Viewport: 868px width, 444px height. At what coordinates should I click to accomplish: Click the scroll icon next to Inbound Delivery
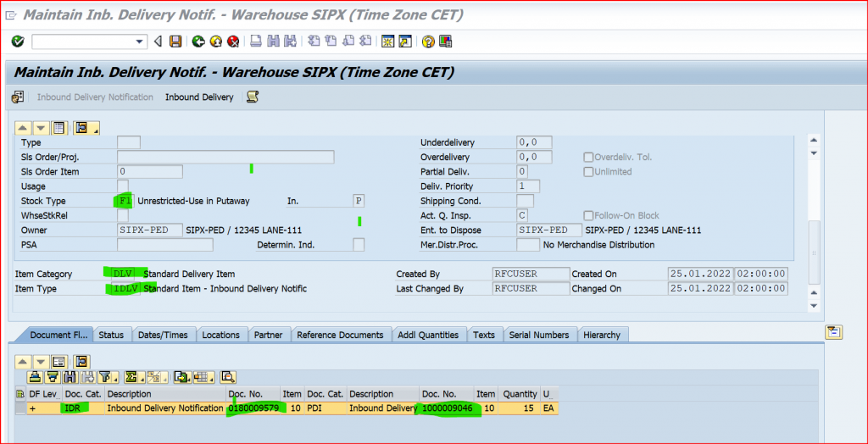click(x=253, y=97)
